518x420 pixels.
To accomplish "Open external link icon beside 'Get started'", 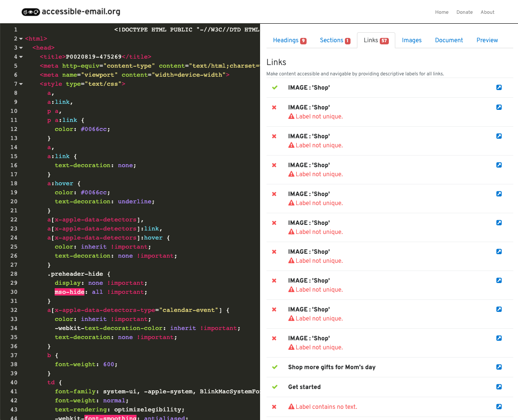I will tap(499, 387).
